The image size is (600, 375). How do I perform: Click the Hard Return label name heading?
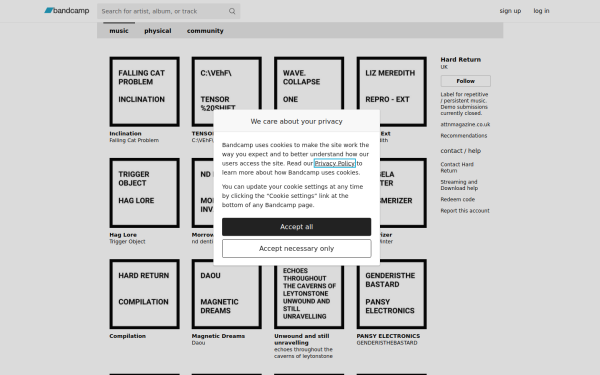point(460,60)
